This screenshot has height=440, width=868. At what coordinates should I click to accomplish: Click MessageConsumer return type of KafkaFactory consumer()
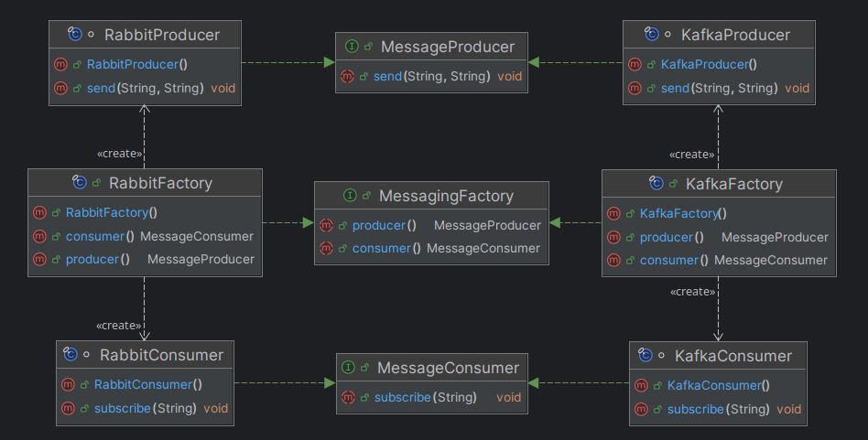coord(770,260)
